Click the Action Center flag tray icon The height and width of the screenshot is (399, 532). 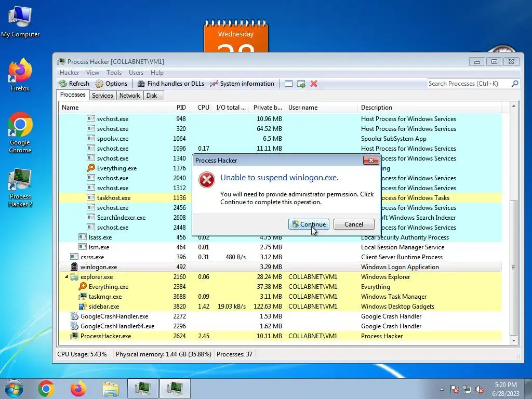[x=454, y=389]
